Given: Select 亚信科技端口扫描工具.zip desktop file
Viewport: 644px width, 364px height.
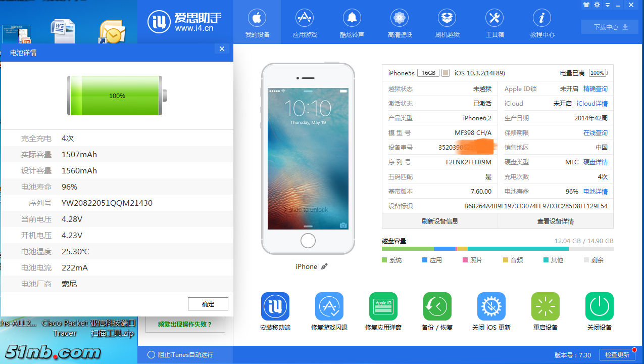Looking at the screenshot, I should pos(113,328).
